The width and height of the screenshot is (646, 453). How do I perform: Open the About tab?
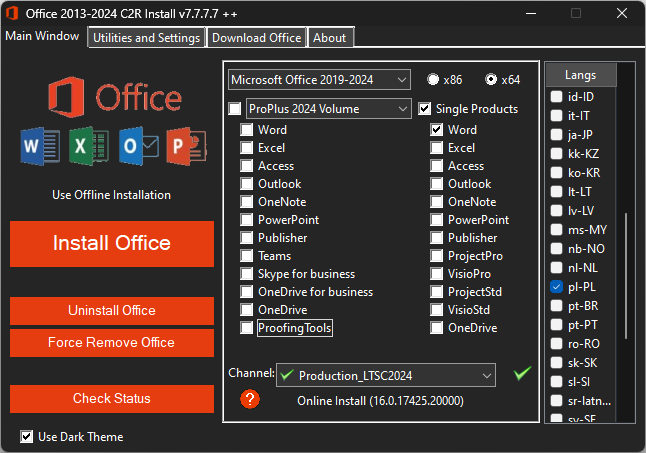coord(330,38)
